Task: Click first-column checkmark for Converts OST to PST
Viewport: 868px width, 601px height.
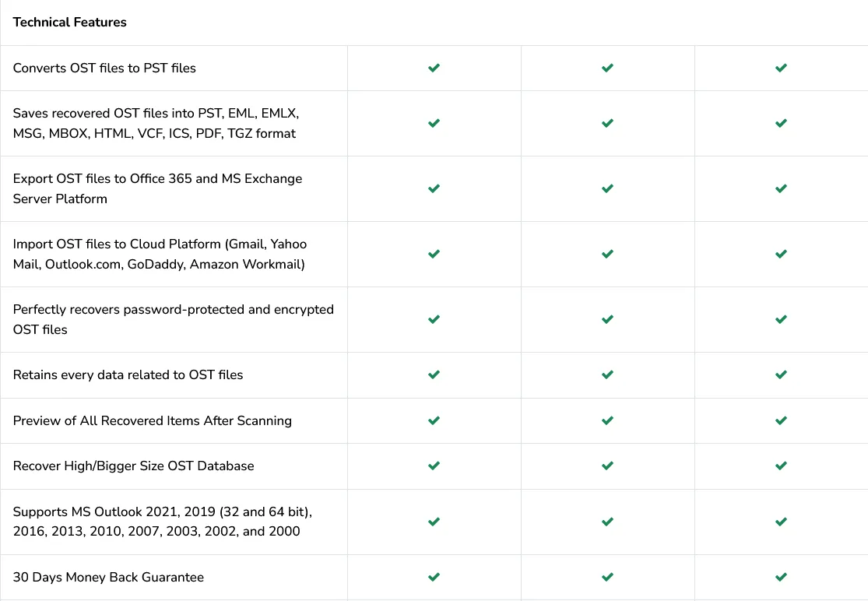Action: [x=434, y=68]
